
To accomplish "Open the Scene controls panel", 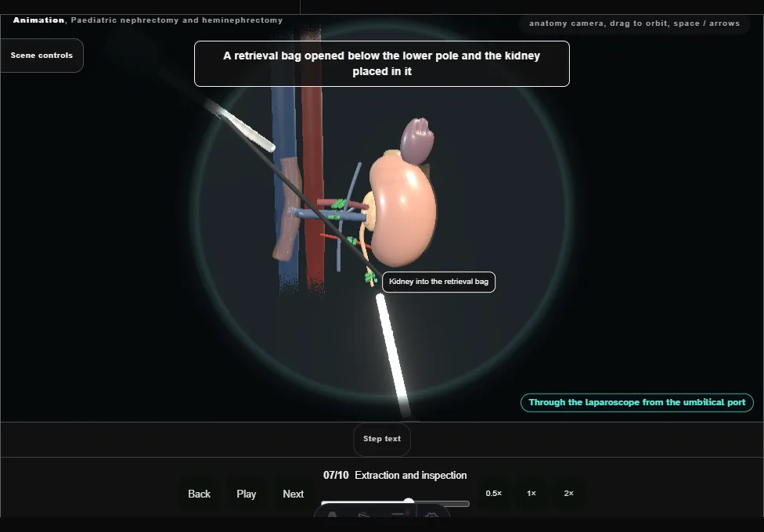I will click(41, 56).
